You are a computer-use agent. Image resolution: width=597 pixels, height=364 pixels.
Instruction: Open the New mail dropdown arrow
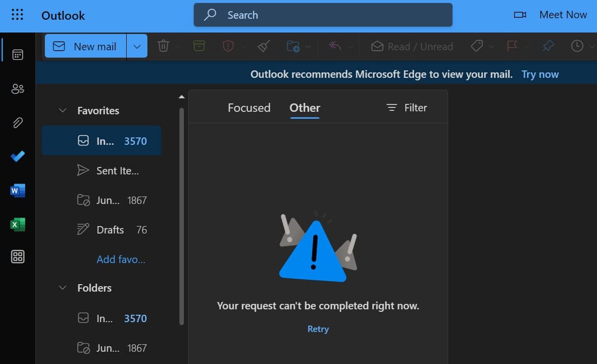[137, 46]
